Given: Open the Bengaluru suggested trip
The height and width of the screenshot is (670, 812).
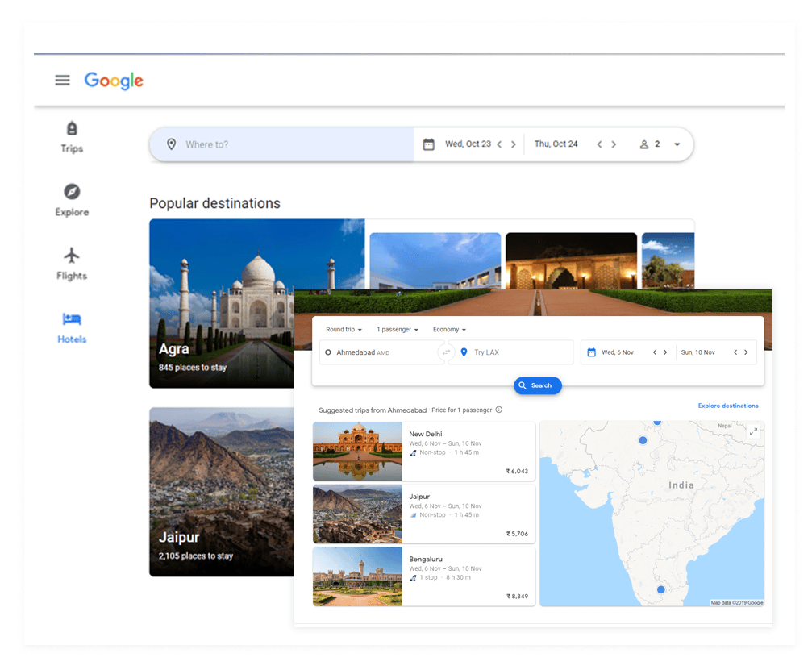Looking at the screenshot, I should click(x=424, y=576).
